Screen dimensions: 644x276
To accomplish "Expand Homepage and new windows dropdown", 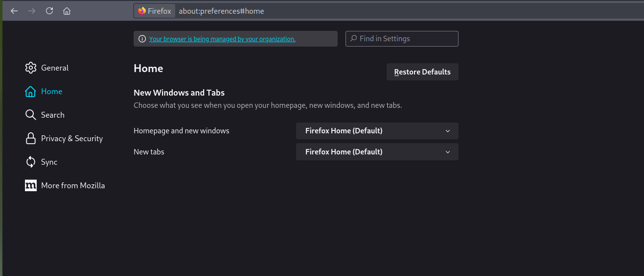I will tap(377, 131).
